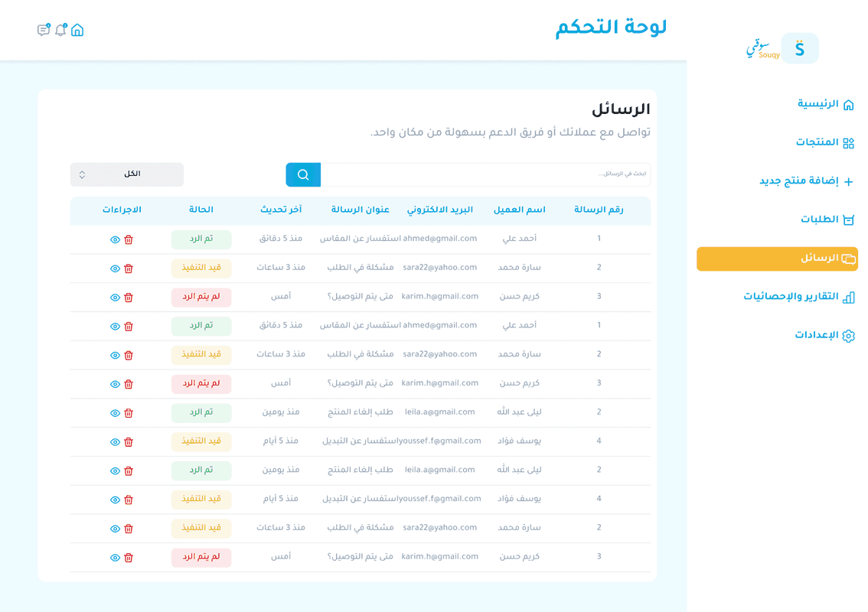Click the message search input field
Screen dimensions: 868x612
[x=485, y=174]
